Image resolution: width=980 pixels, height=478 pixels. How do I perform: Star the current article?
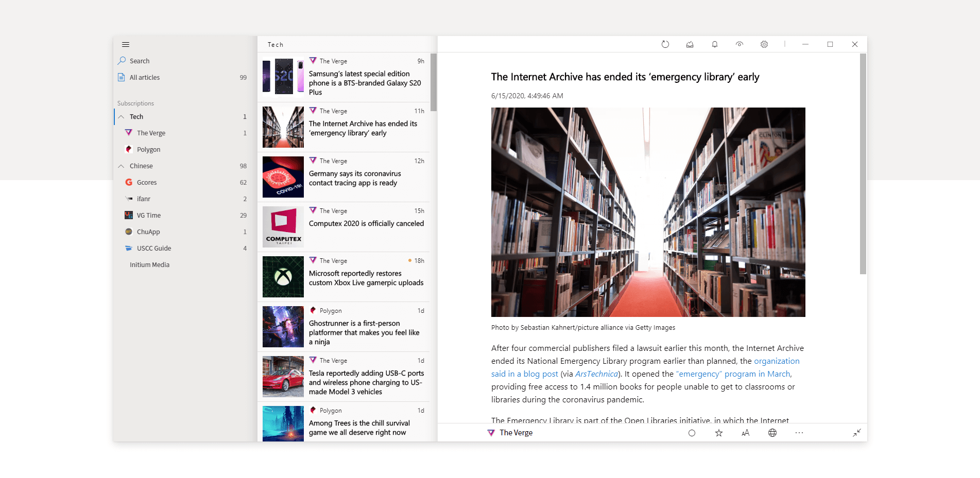(x=718, y=433)
